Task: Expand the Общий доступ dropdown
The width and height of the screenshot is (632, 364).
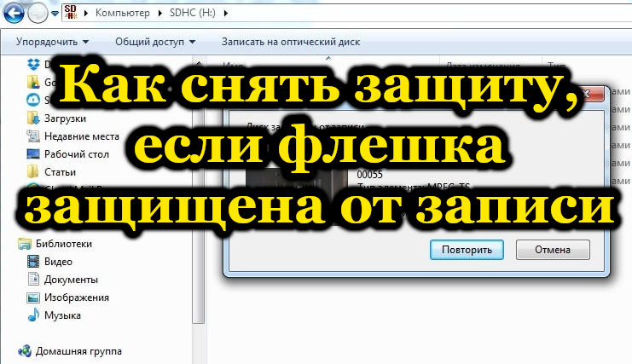Action: [x=155, y=41]
